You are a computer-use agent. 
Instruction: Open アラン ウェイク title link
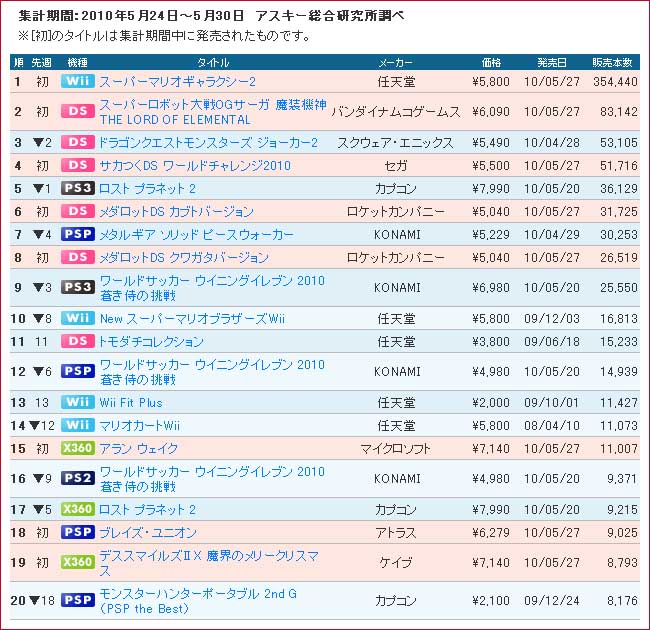coord(139,448)
